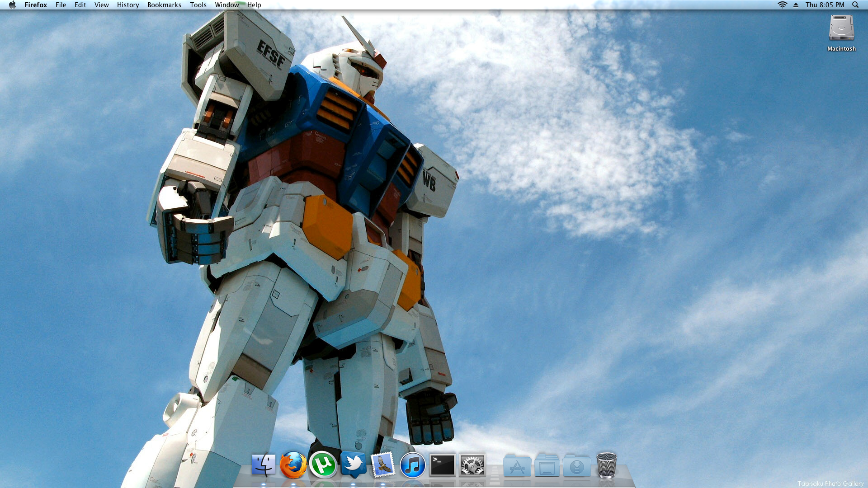This screenshot has width=868, height=488.
Task: Open the Window menu
Action: pyautogui.click(x=227, y=5)
